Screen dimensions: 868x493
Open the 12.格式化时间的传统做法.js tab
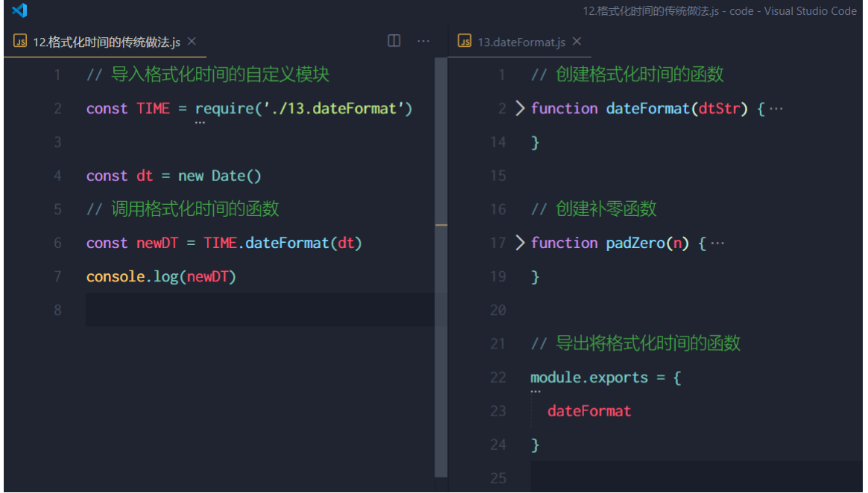coord(107,42)
